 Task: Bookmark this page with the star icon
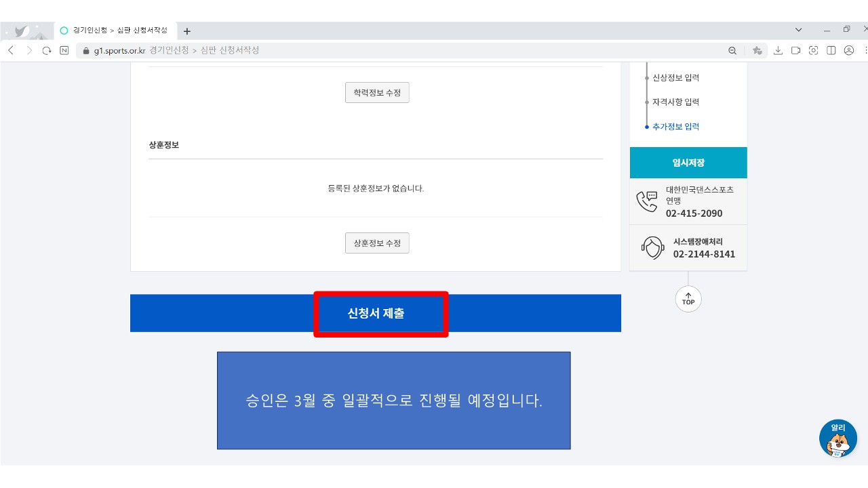[757, 51]
